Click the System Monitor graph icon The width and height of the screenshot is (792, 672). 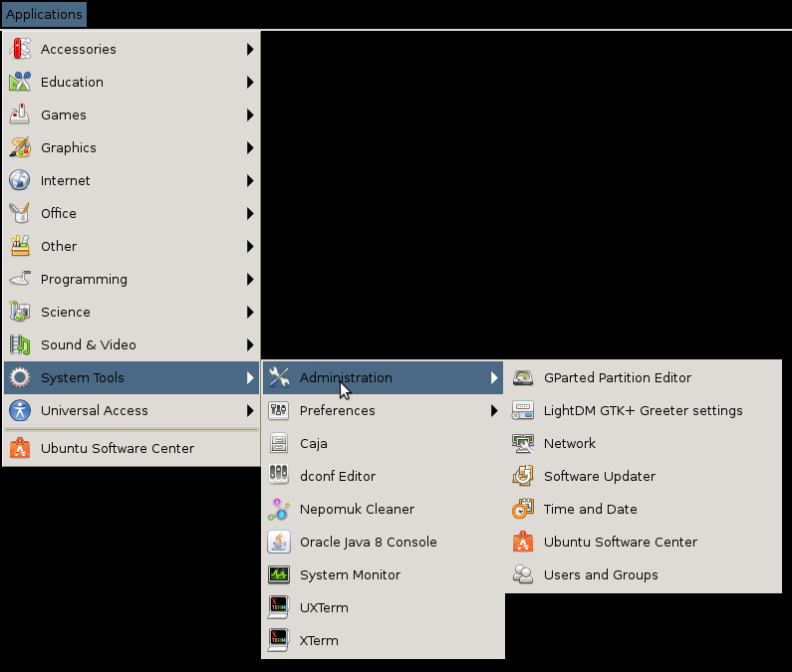(279, 574)
